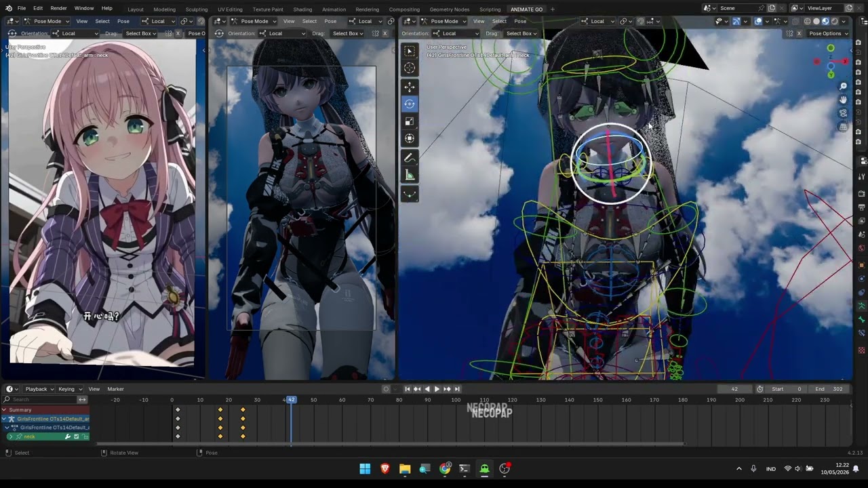Toggle solid viewport shading
Viewport: 868px width, 488px height.
[816, 21]
